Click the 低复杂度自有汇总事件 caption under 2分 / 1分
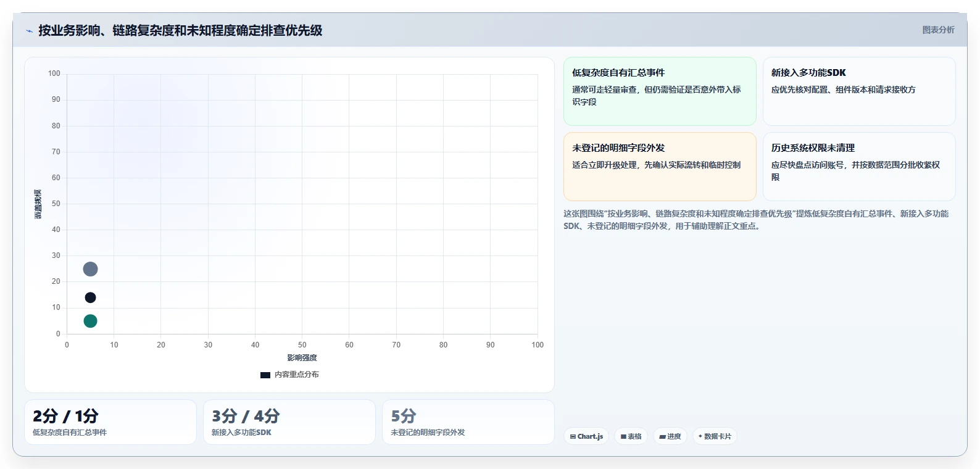The image size is (980, 469). click(70, 433)
